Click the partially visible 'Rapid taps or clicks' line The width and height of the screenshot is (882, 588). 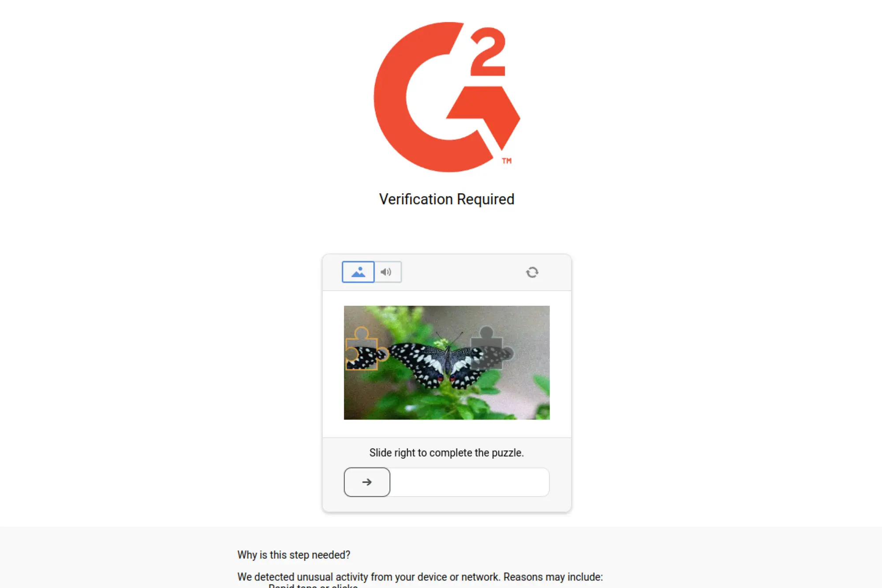(313, 585)
